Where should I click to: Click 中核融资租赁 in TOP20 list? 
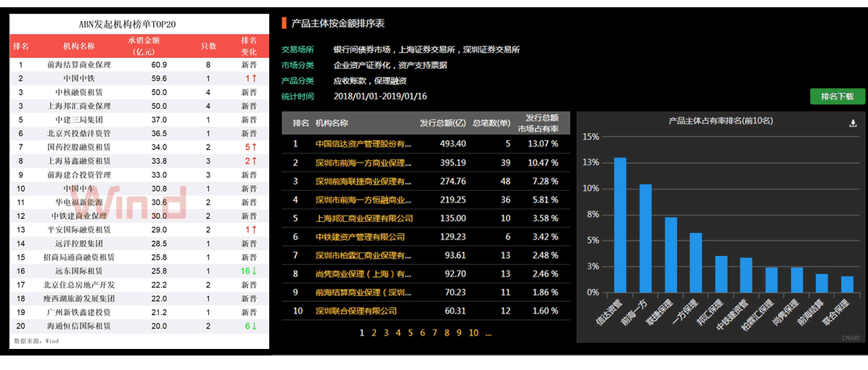point(79,92)
